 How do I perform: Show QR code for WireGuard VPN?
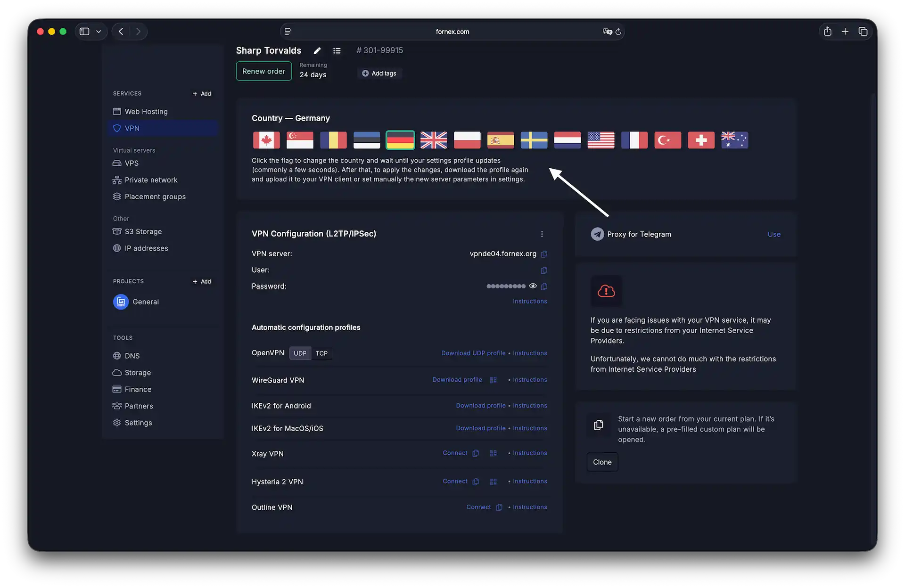(x=494, y=380)
